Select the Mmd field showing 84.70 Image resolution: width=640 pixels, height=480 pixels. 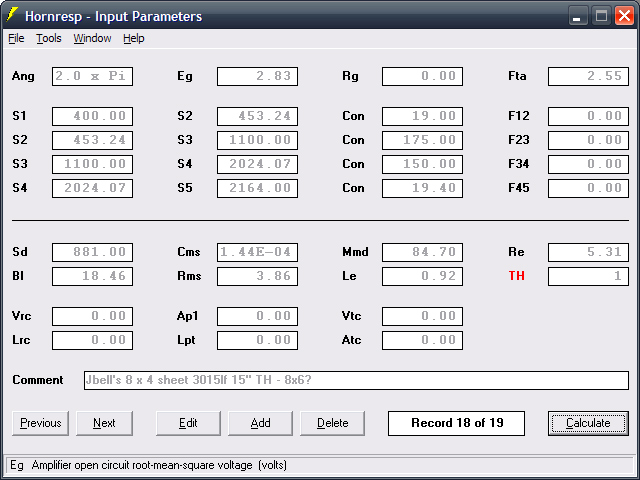(422, 252)
